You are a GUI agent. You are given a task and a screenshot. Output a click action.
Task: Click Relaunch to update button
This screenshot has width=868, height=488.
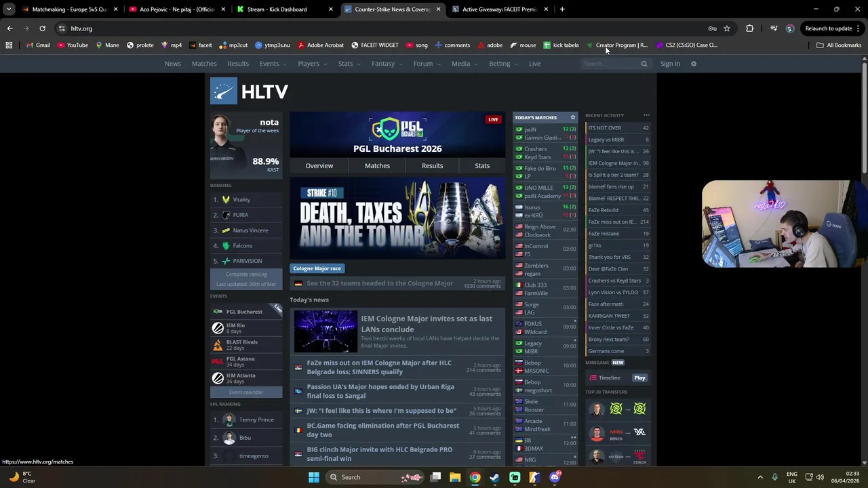point(829,28)
